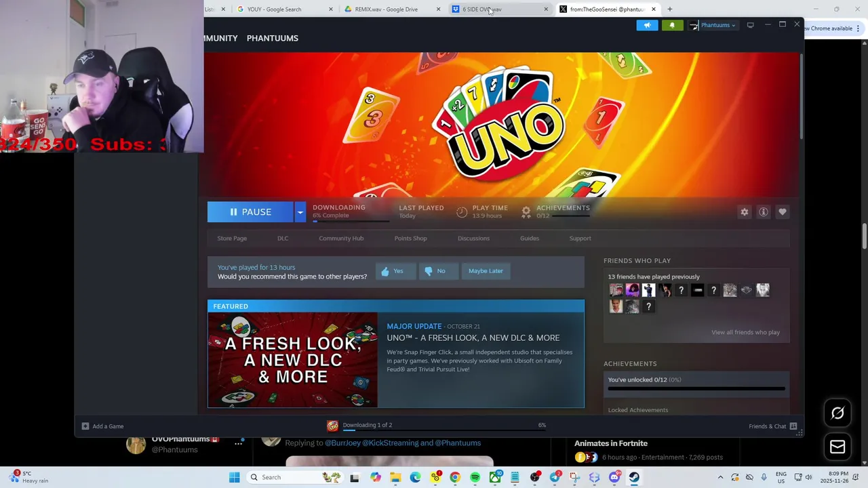Screen dimensions: 868x488
Task: Switch to REMIX.wav Google Drive tab
Action: tap(392, 9)
